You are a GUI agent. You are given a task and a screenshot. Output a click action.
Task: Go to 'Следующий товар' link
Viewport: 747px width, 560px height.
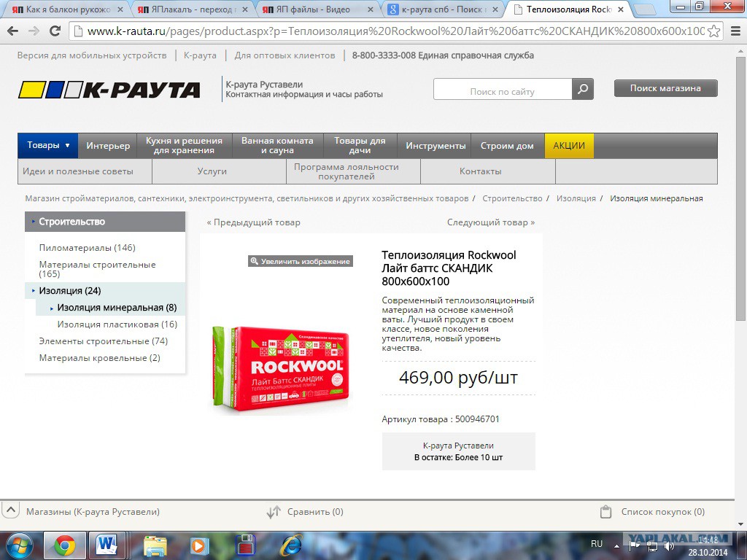[x=491, y=222]
